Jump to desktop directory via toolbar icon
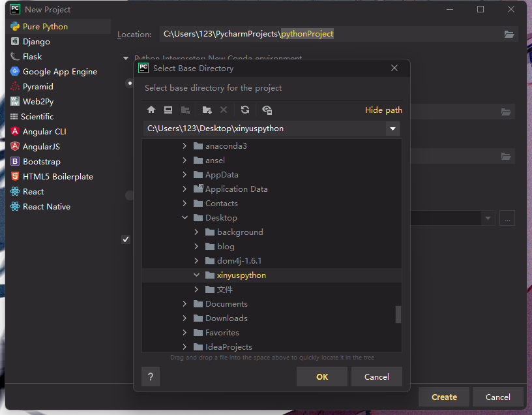This screenshot has height=415, width=532. pyautogui.click(x=168, y=110)
